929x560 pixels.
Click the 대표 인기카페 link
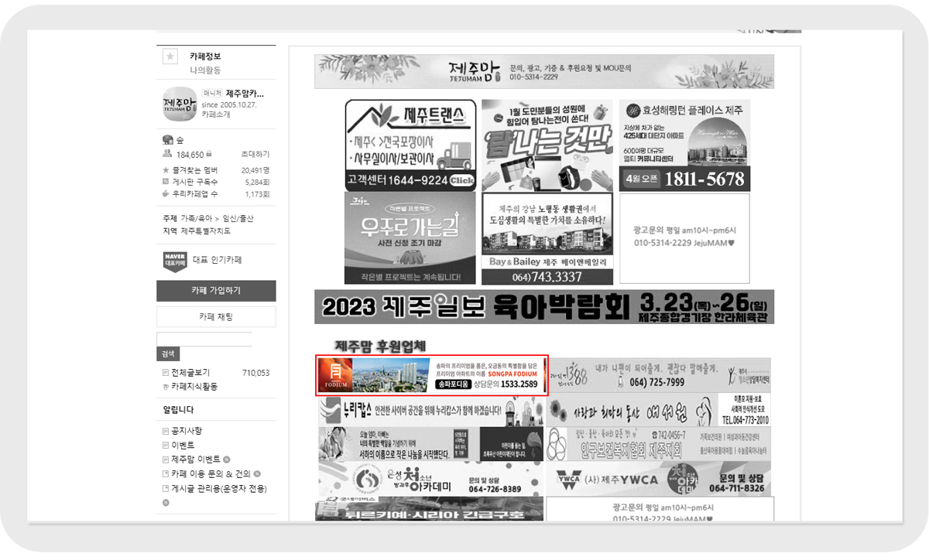pos(217,261)
